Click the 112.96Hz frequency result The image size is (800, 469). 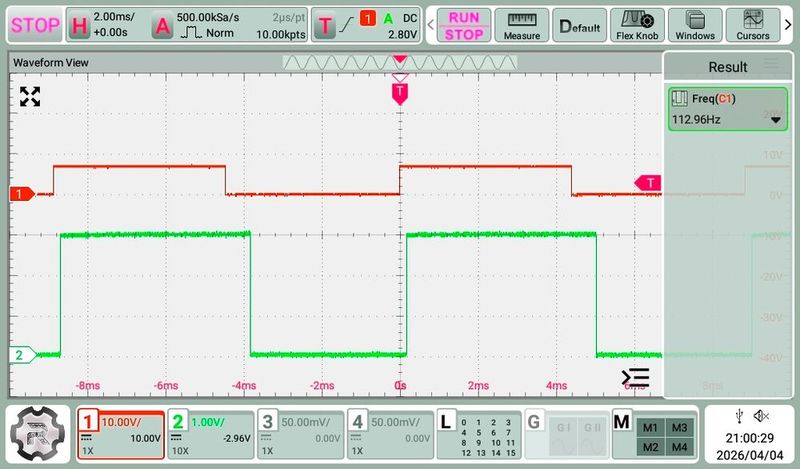tap(696, 119)
